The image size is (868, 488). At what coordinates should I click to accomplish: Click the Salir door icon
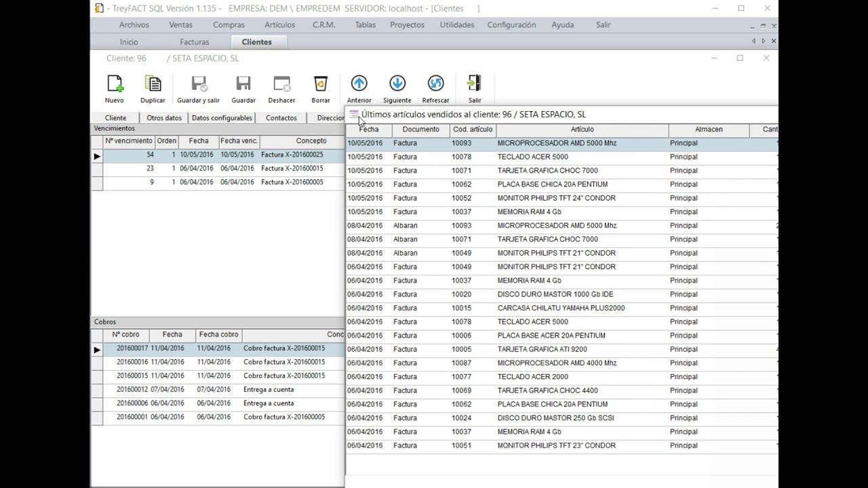(475, 83)
